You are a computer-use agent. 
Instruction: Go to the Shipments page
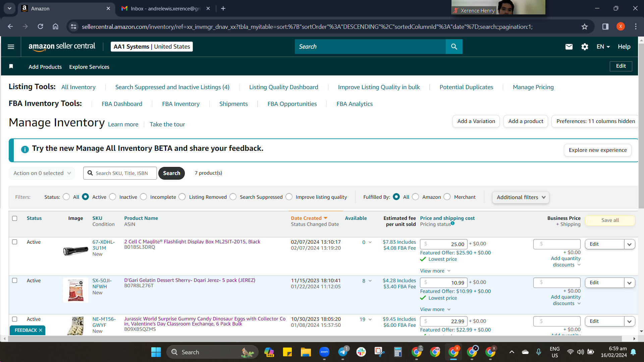[x=233, y=104]
